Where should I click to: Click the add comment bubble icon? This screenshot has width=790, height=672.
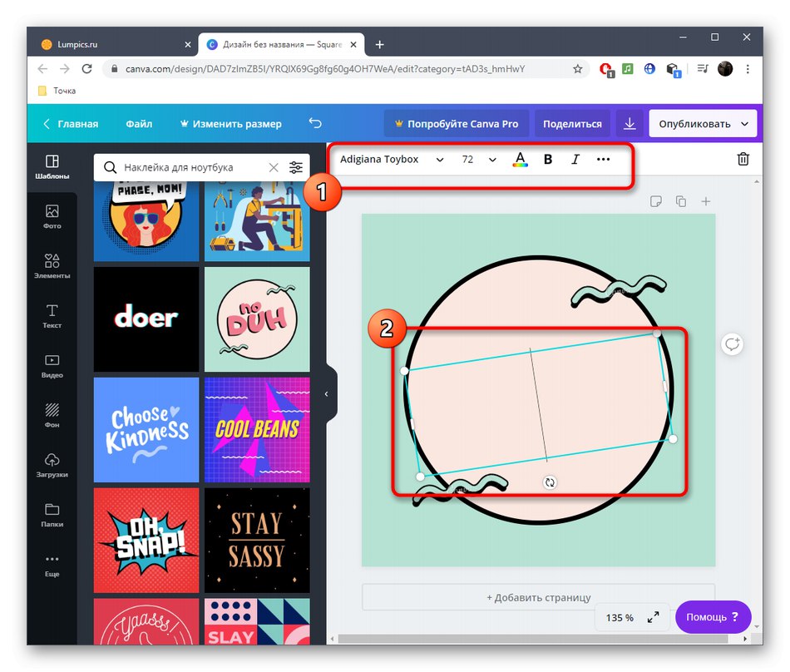(x=732, y=344)
